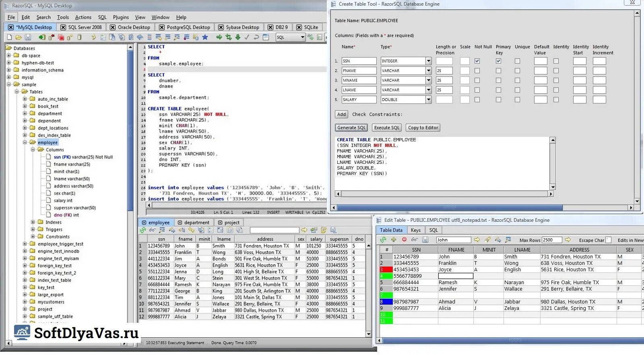Click the green down-arrow fetch icon

pyautogui.click(x=238, y=37)
